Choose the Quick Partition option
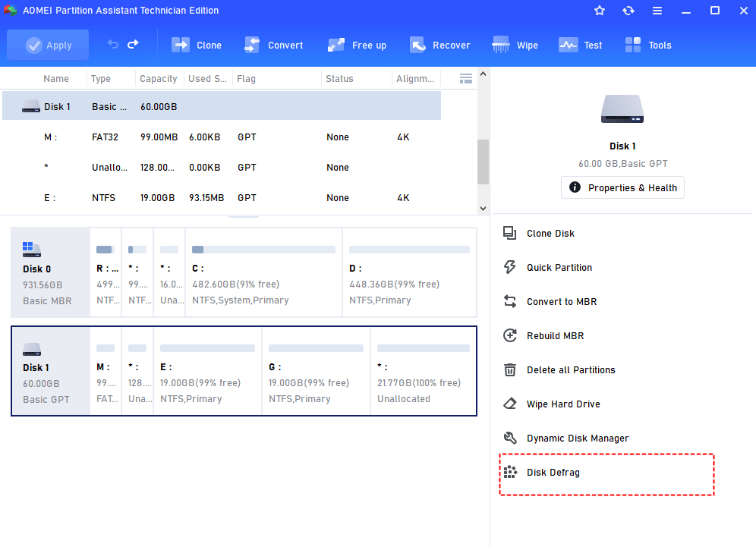This screenshot has height=547, width=756. (559, 268)
